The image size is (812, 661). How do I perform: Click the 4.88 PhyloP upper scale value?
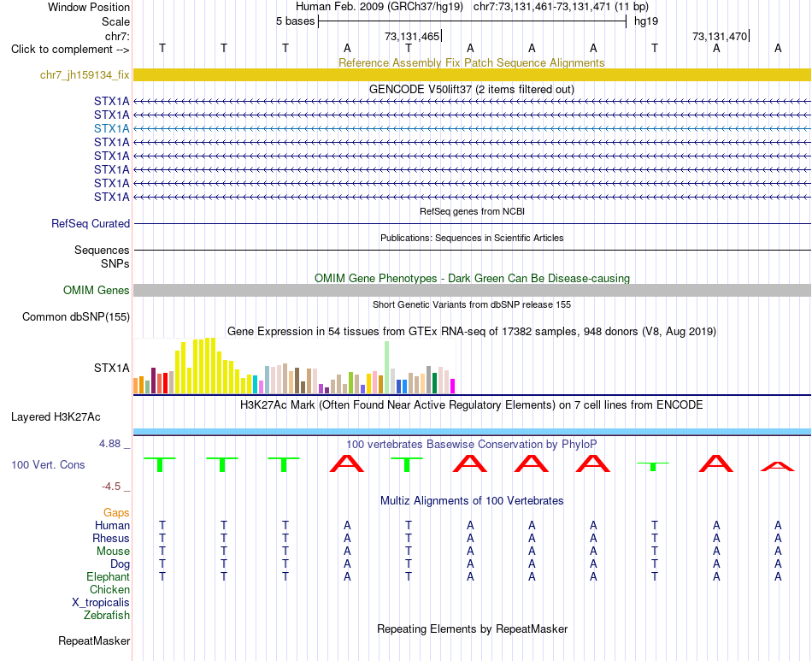tap(109, 444)
